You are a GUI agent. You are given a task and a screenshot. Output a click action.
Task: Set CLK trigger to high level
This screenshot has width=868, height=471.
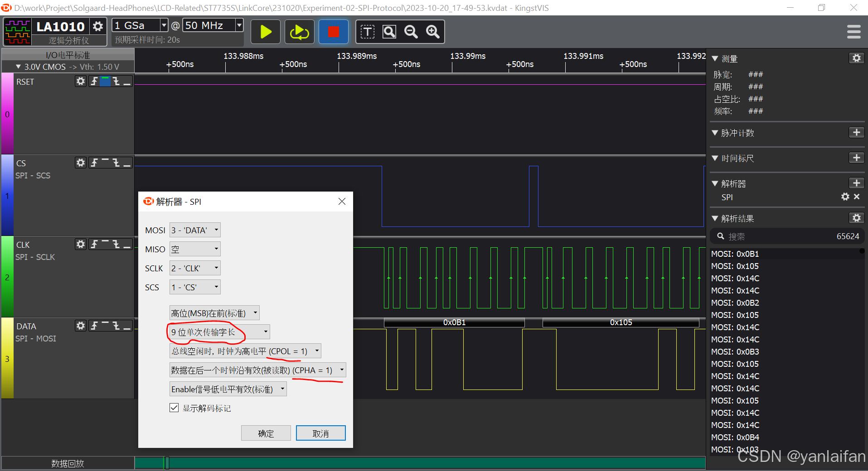105,244
